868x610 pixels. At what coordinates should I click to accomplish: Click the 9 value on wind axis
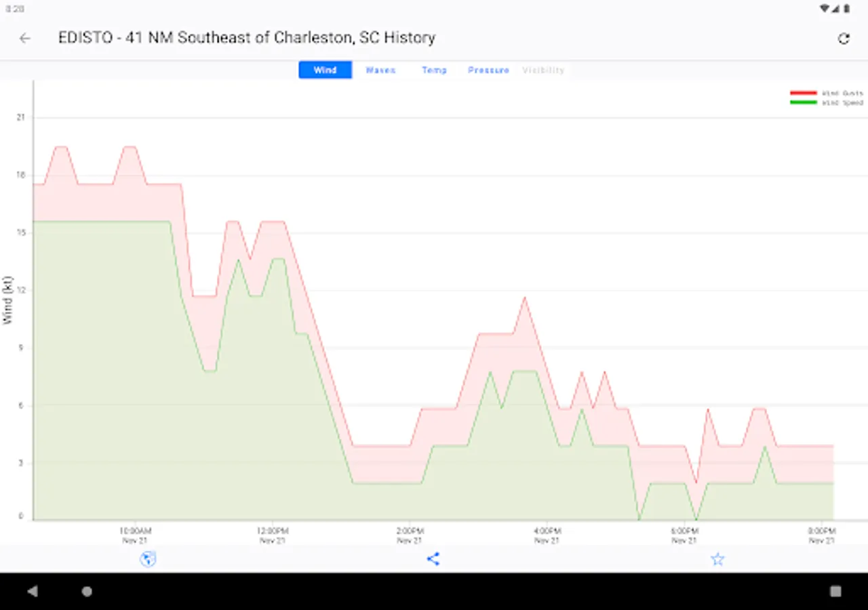[x=21, y=348]
